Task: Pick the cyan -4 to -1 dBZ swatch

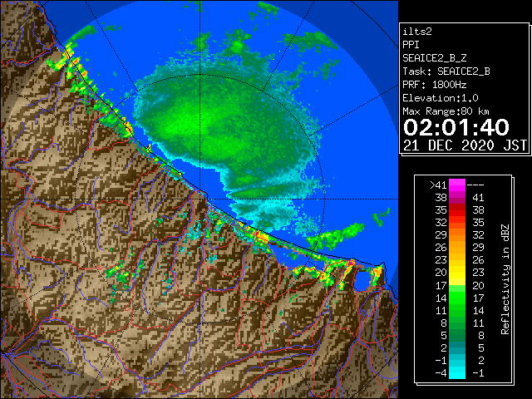Action: (457, 372)
